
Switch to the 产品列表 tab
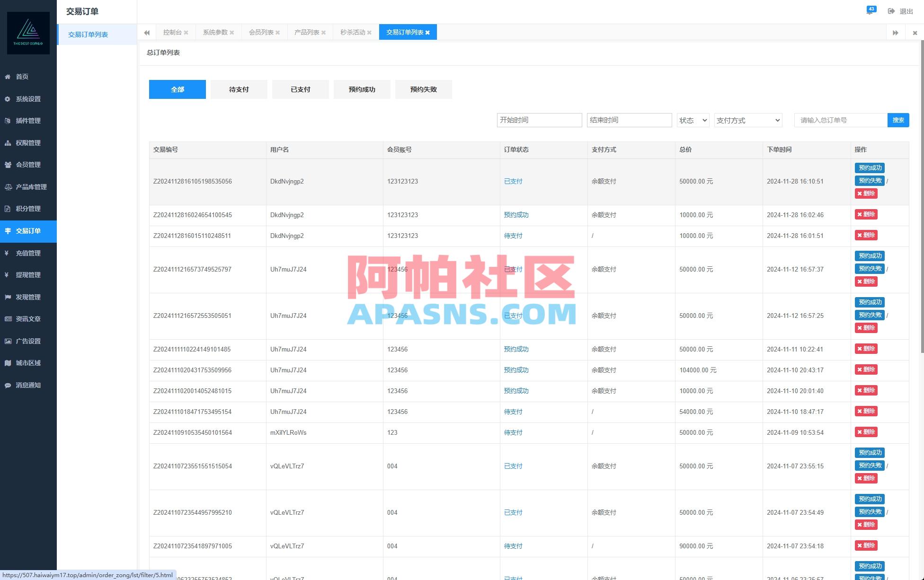306,32
